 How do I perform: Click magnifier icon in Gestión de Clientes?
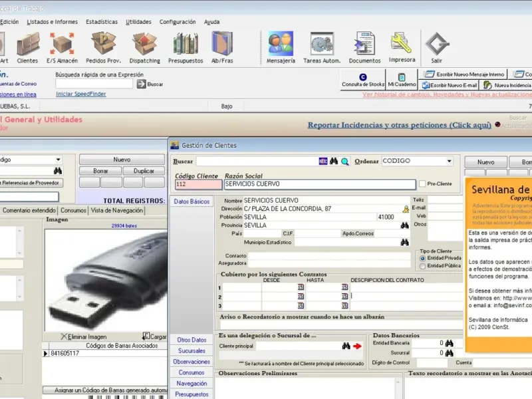coord(345,162)
